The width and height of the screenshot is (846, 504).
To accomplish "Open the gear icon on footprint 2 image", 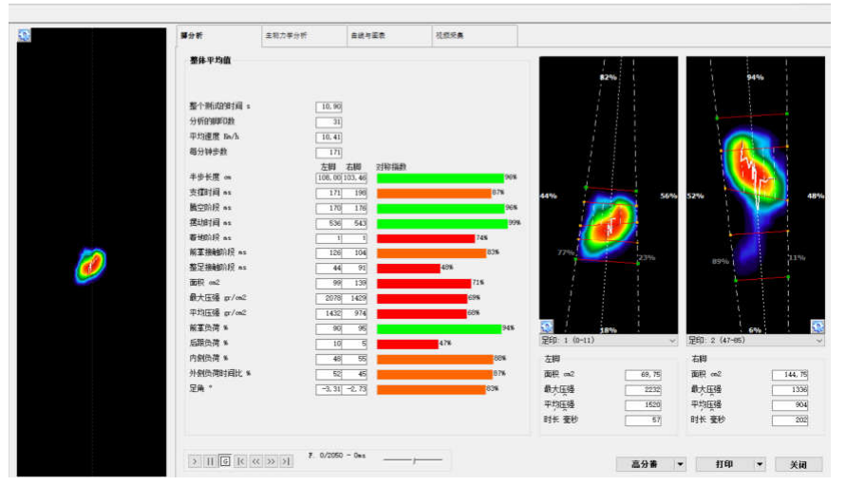I will click(x=817, y=326).
